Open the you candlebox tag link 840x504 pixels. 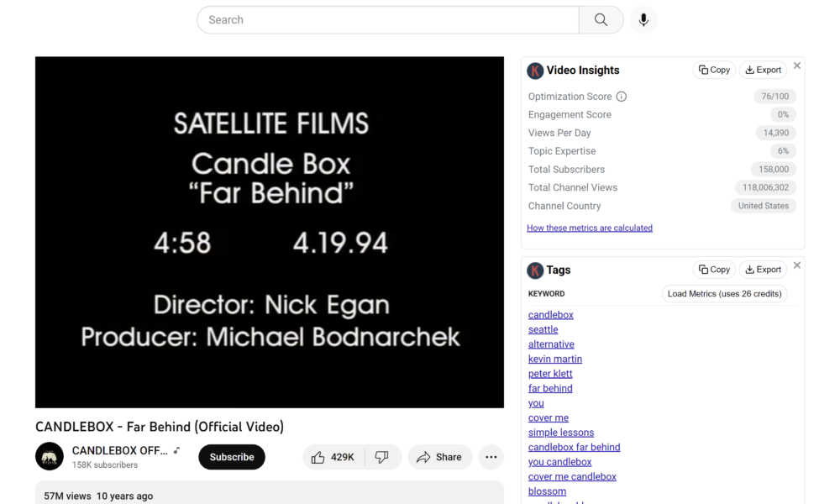pyautogui.click(x=559, y=462)
